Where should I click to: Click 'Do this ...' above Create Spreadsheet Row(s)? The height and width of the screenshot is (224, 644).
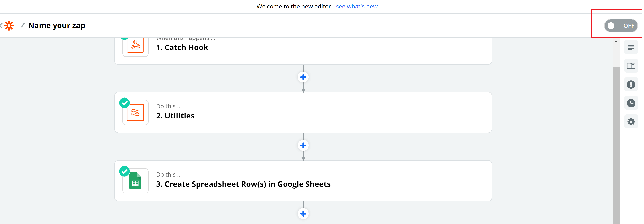coord(169,175)
